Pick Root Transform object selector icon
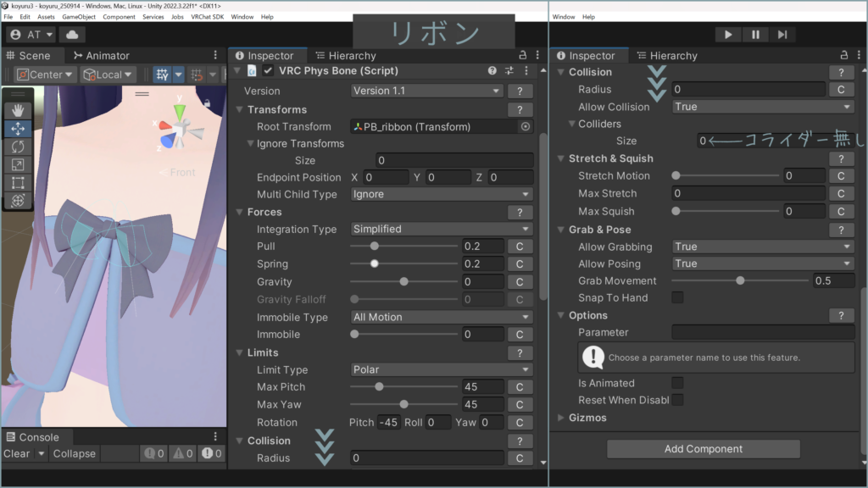868x488 pixels. tap(526, 127)
